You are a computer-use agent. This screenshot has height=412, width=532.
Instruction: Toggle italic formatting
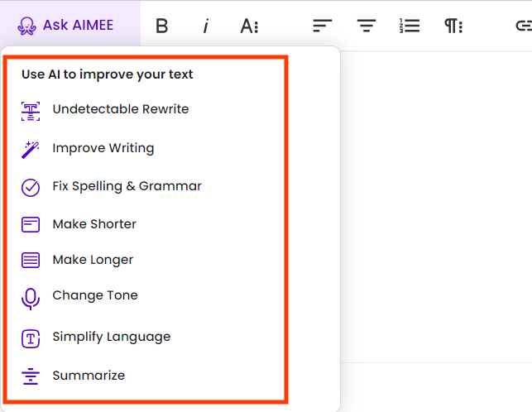pos(205,26)
